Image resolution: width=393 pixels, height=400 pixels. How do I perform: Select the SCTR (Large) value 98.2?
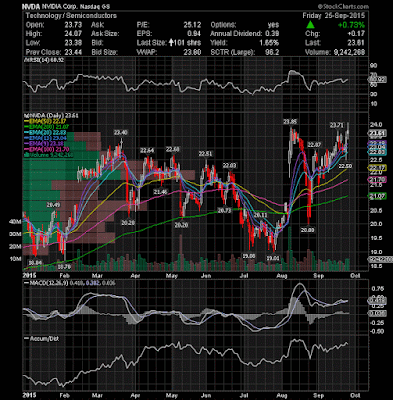click(272, 52)
